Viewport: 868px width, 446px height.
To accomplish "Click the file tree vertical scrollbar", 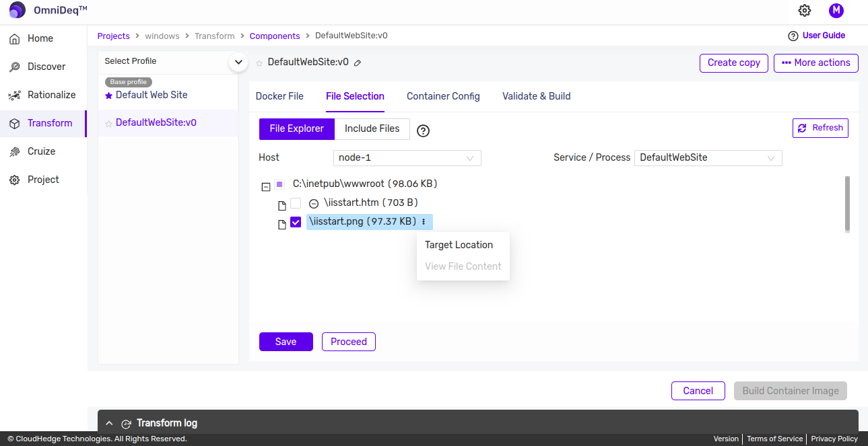I will tap(847, 204).
